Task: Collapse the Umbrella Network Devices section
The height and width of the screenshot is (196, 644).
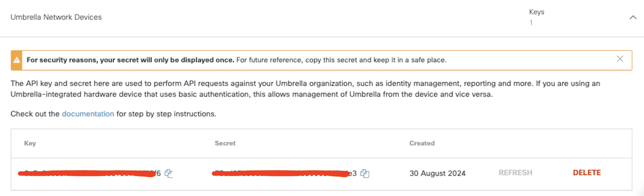Action: point(633,17)
